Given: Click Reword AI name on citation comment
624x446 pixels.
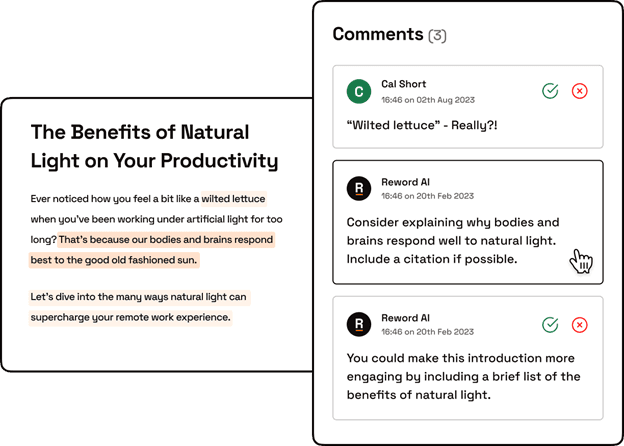Looking at the screenshot, I should [406, 182].
